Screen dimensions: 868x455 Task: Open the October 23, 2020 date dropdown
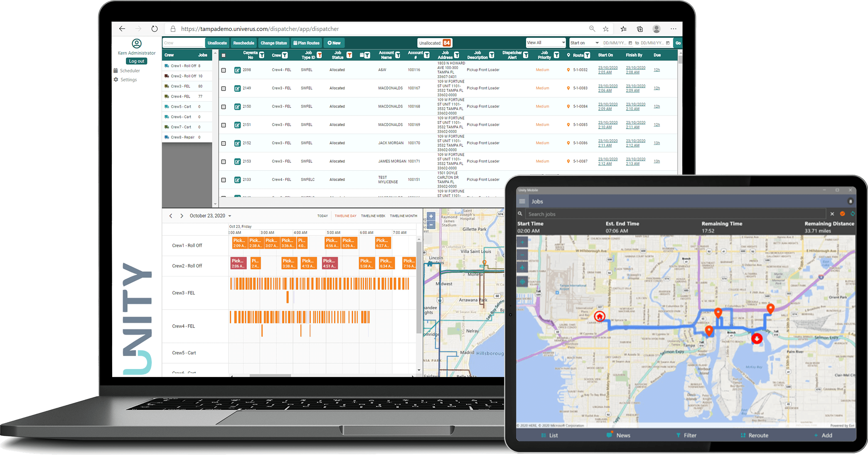[229, 216]
